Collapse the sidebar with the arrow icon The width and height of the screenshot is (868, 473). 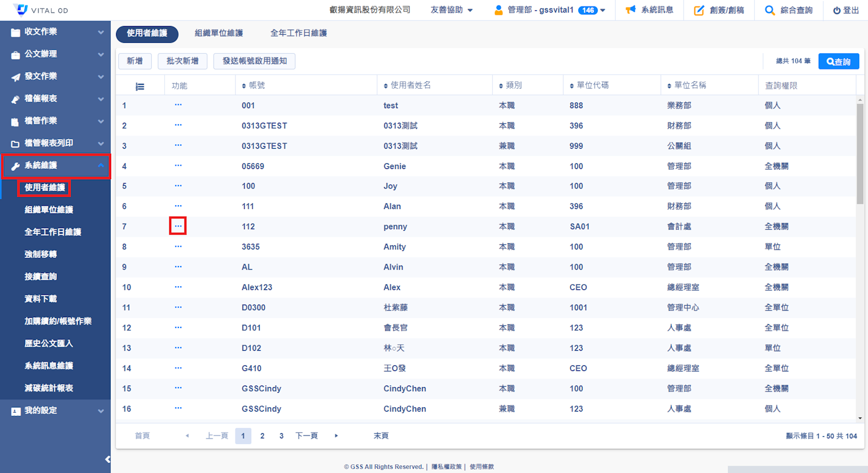point(107,459)
